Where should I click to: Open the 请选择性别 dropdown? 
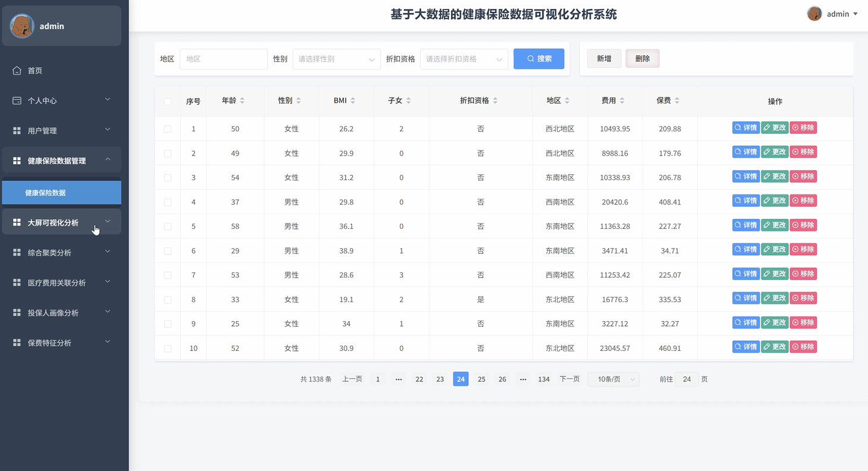337,59
